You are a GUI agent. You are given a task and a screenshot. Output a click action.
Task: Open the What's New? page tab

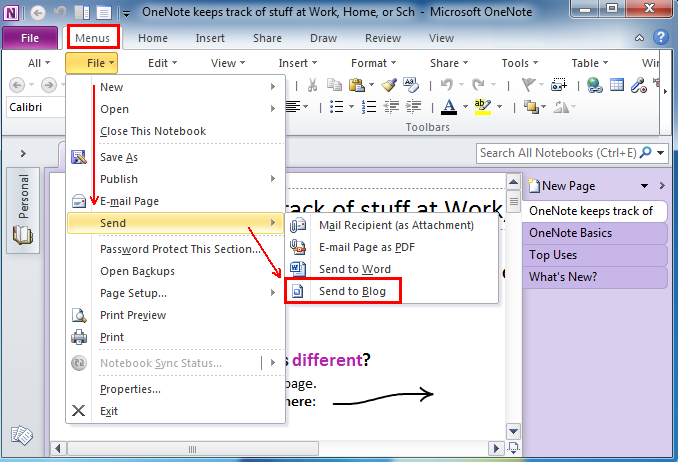coord(595,277)
